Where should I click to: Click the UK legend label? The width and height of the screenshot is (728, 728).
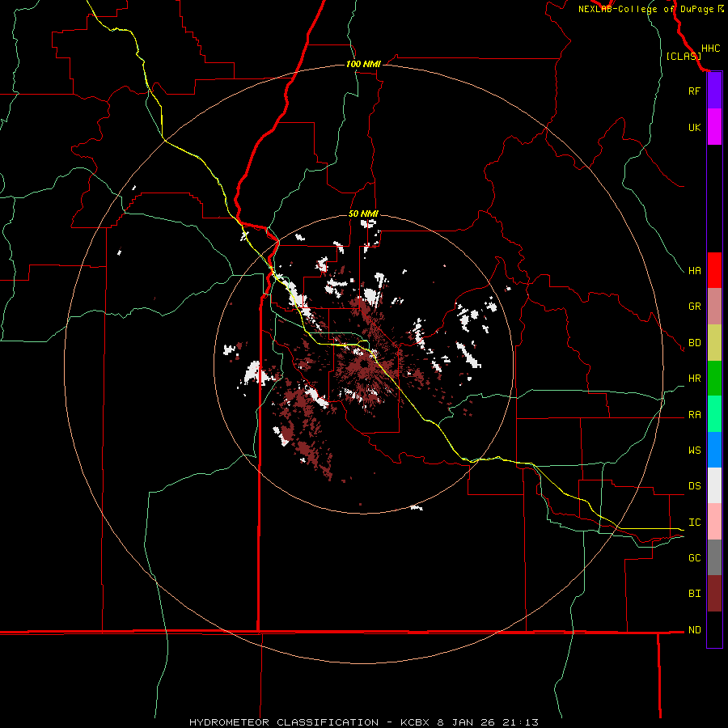(694, 127)
